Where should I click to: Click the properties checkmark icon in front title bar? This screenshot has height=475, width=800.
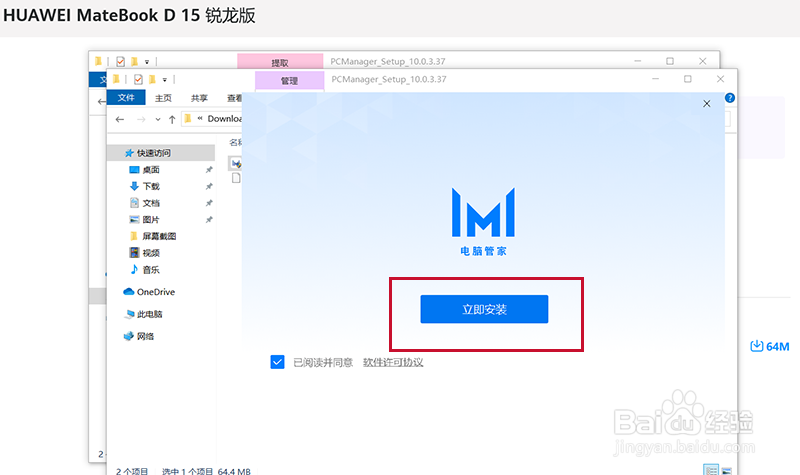[x=138, y=79]
